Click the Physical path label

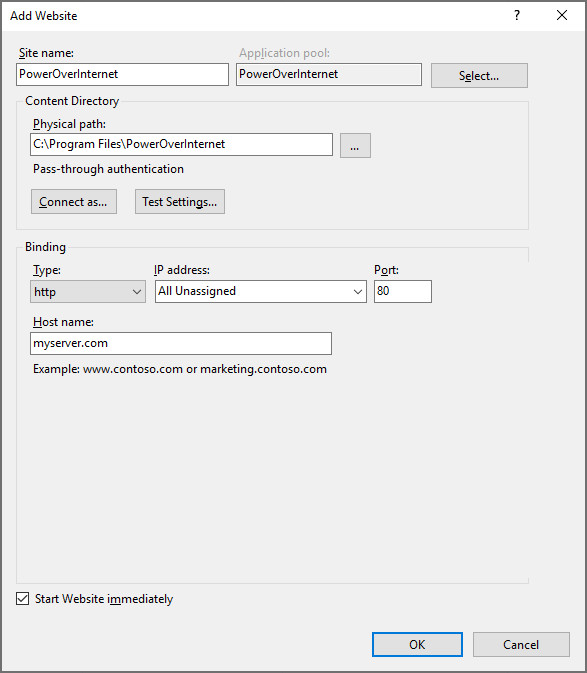tap(70, 124)
